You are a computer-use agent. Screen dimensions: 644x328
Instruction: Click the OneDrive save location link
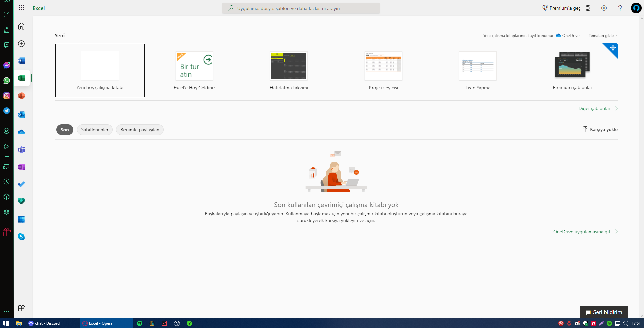click(567, 36)
